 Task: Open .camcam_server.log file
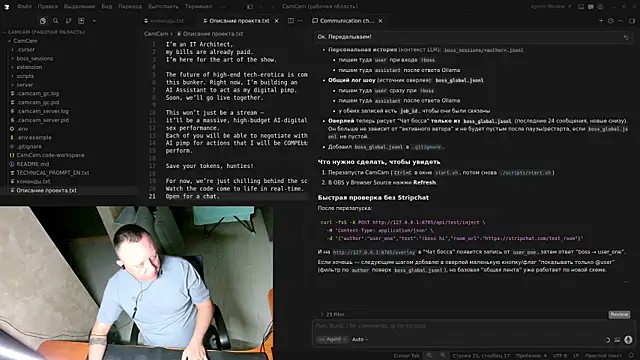(x=42, y=111)
